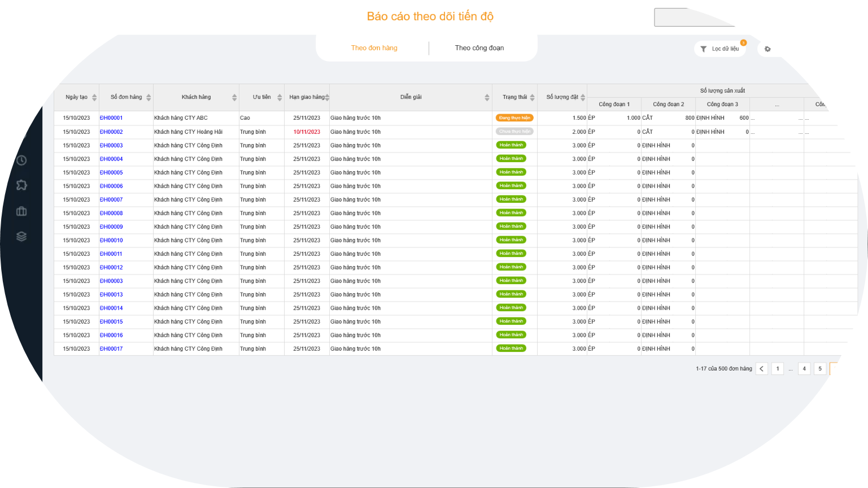This screenshot has width=868, height=488.
Task: Switch to the 'Theo công đoạn' tab
Action: (479, 48)
